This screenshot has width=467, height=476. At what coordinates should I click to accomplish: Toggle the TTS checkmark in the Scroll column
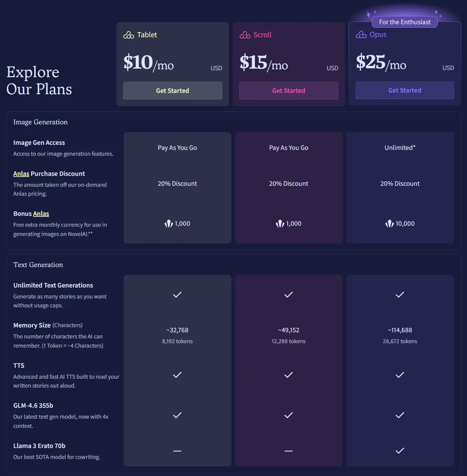(288, 375)
